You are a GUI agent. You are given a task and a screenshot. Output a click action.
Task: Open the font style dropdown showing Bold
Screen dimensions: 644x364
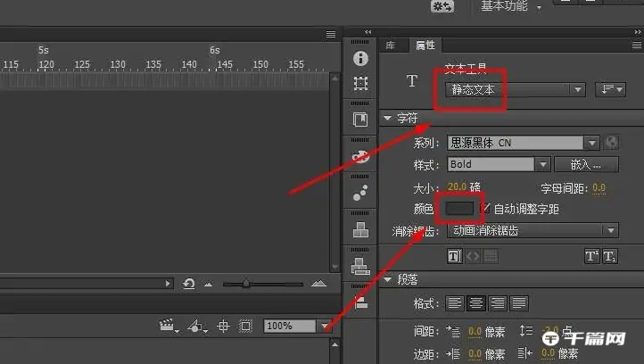pos(499,164)
